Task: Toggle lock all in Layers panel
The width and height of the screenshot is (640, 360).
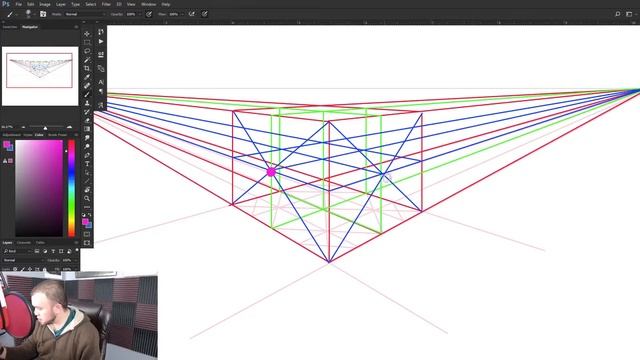Action: tap(44, 269)
